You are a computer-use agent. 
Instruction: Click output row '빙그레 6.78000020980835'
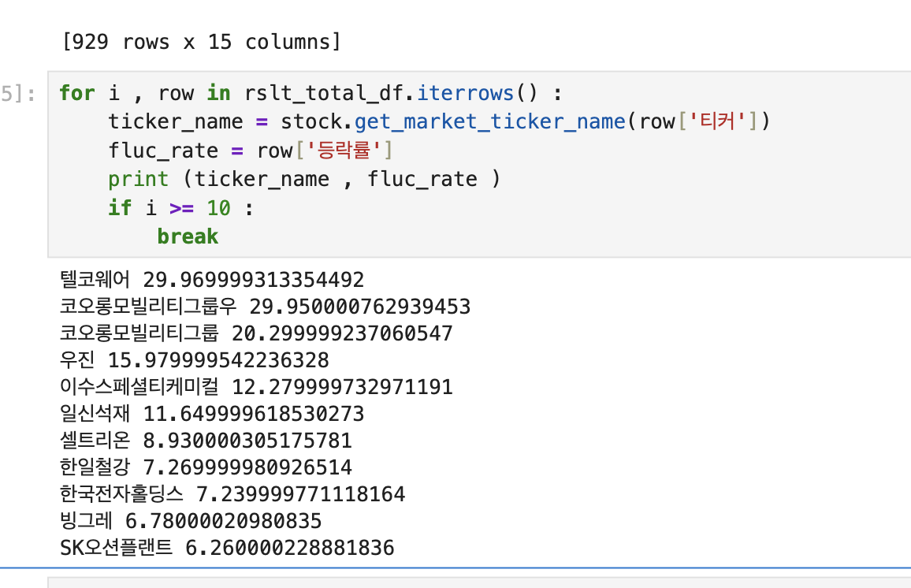[x=191, y=520]
